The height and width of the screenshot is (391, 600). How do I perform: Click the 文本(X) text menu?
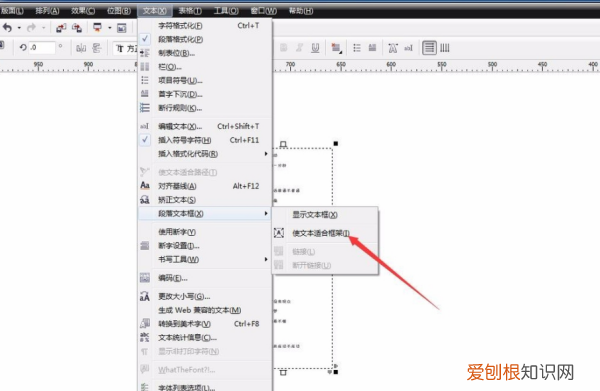(155, 11)
